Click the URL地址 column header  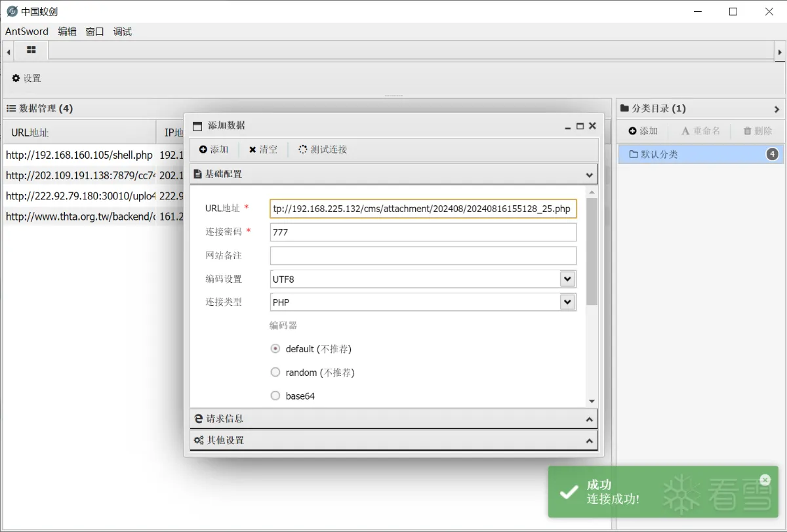click(x=79, y=133)
